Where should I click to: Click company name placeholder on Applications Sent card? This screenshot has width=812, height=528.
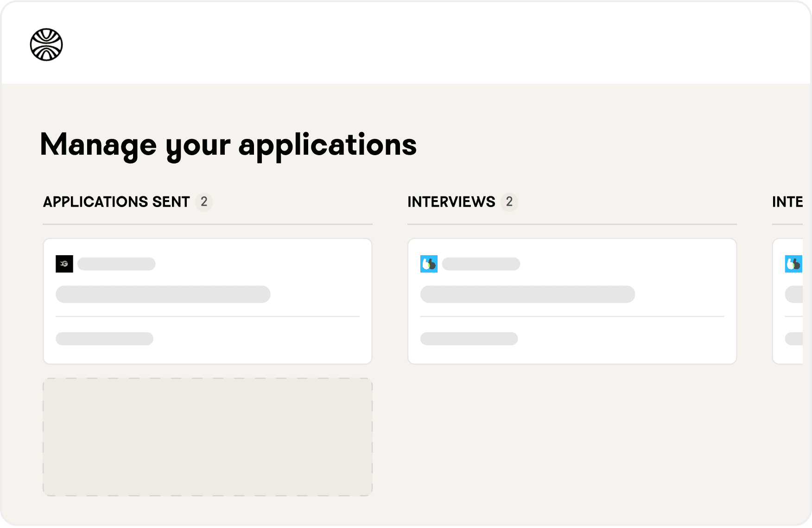(116, 264)
